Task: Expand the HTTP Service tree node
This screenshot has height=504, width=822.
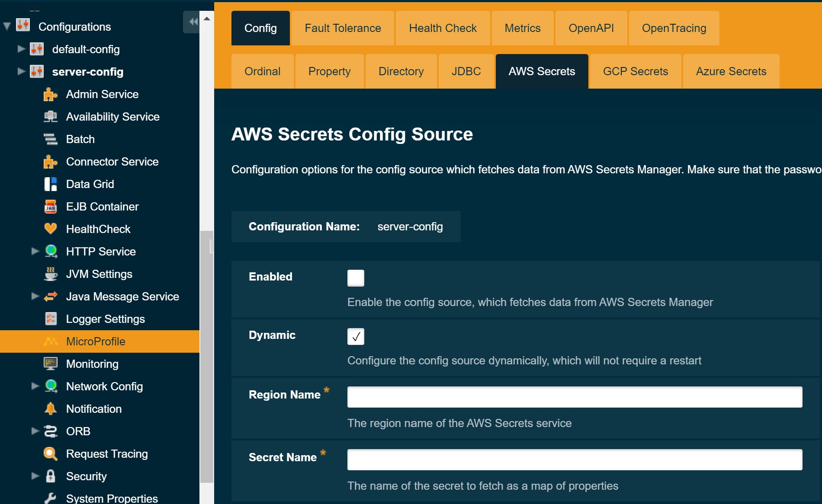Action: tap(35, 251)
